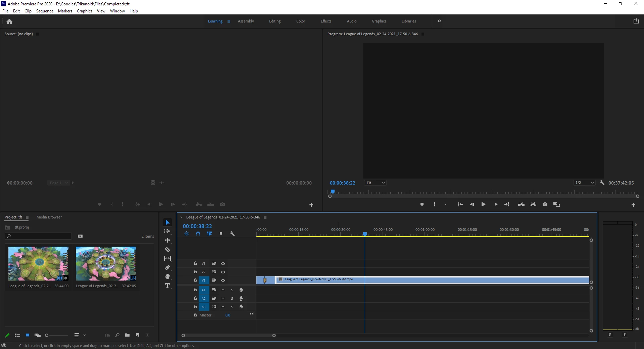The width and height of the screenshot is (644, 349).
Task: Open Find magnifier in Project panel footer
Action: coord(117,335)
